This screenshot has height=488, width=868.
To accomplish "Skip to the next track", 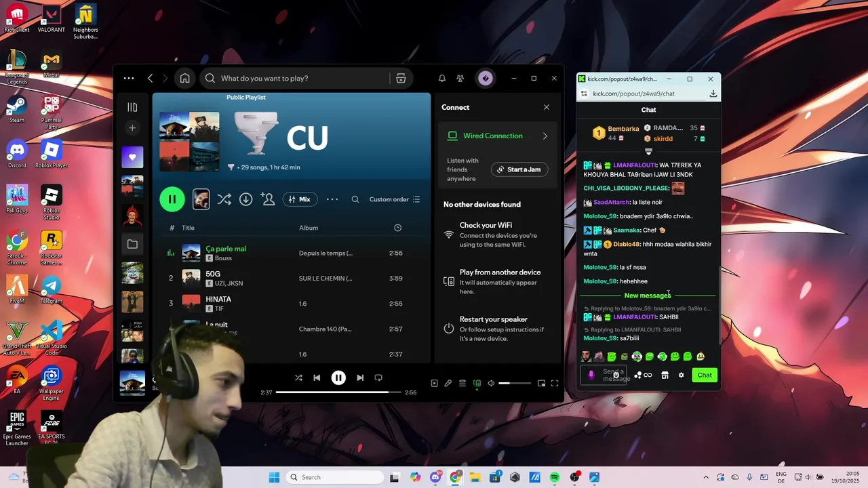I will [x=360, y=378].
